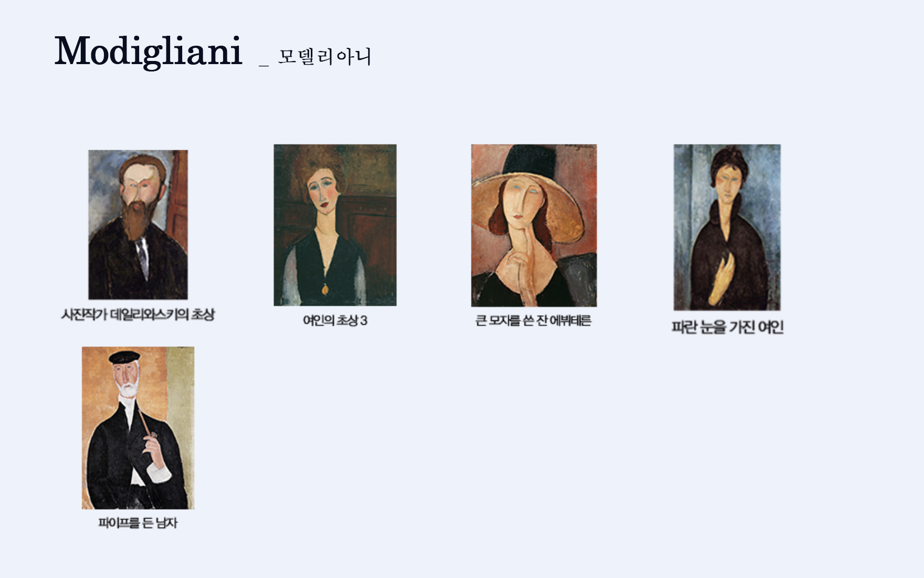Click the caption 파이프를 든 남자
The height and width of the screenshot is (578, 924).
click(x=138, y=523)
